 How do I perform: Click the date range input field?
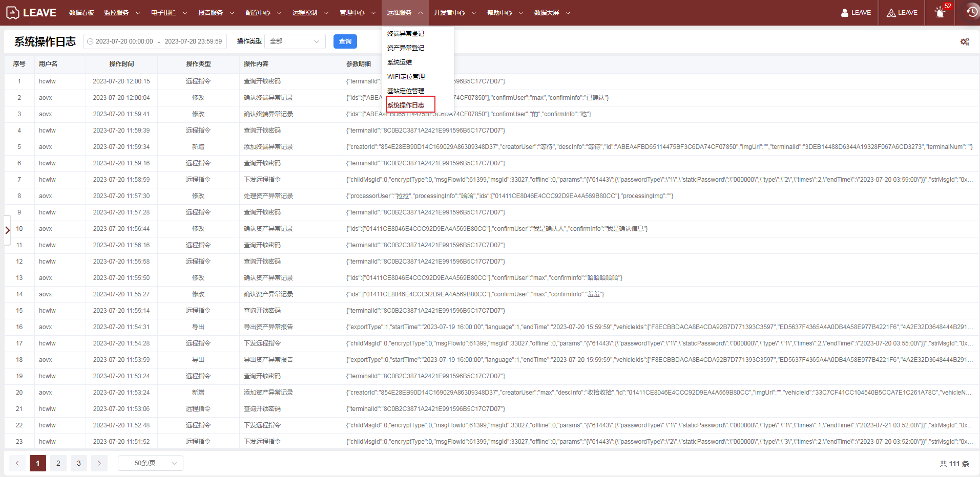pyautogui.click(x=155, y=41)
